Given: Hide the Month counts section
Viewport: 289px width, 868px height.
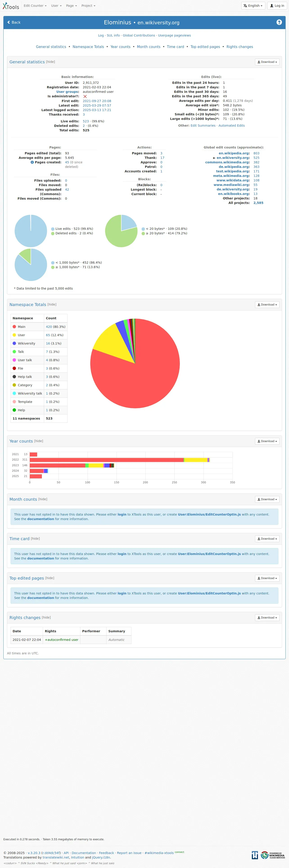Looking at the screenshot, I should pos(43,499).
